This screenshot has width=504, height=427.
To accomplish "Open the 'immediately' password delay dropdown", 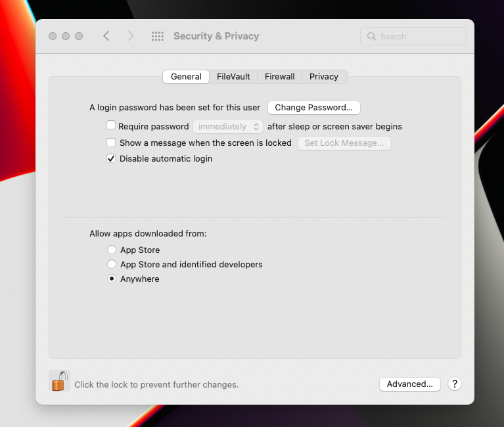I will pyautogui.click(x=227, y=127).
